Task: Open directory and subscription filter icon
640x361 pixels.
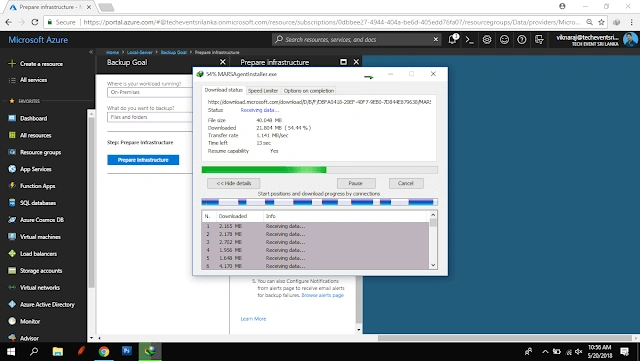Action: point(539,40)
